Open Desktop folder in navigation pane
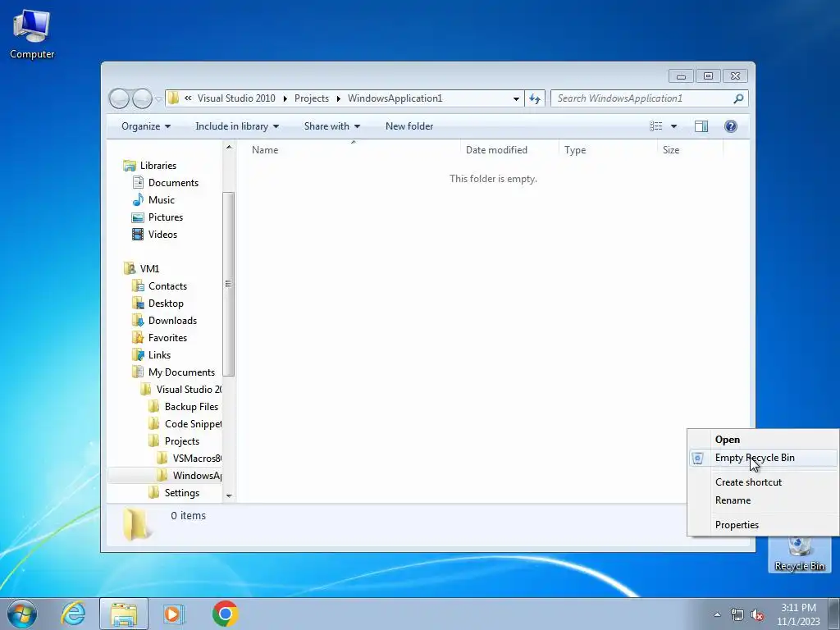This screenshot has height=630, width=840. click(x=166, y=304)
